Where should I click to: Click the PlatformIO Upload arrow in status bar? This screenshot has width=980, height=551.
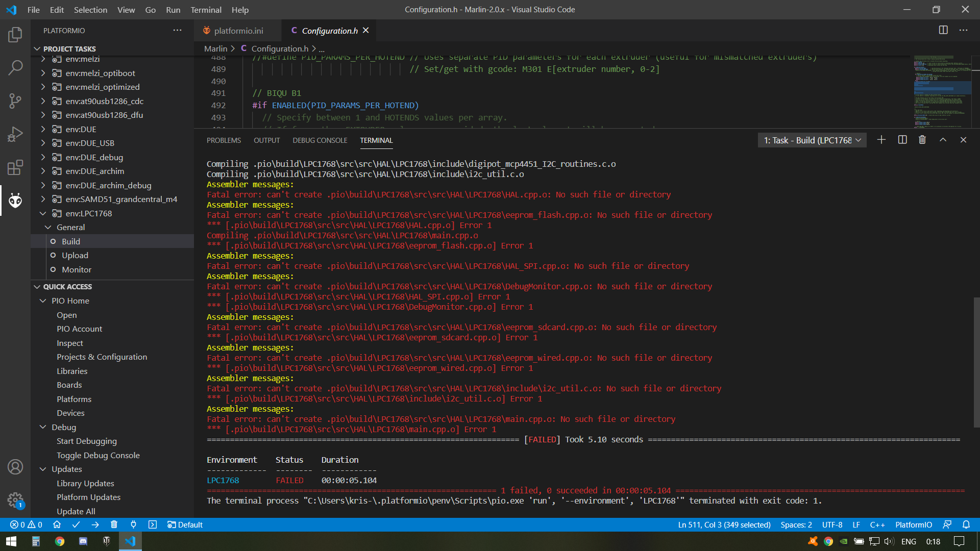pyautogui.click(x=95, y=524)
